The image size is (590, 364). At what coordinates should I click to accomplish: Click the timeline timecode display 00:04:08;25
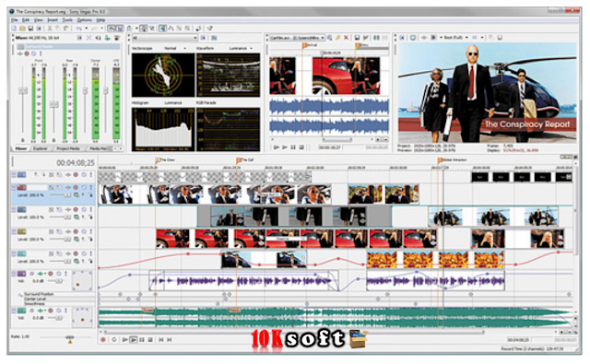click(x=76, y=163)
